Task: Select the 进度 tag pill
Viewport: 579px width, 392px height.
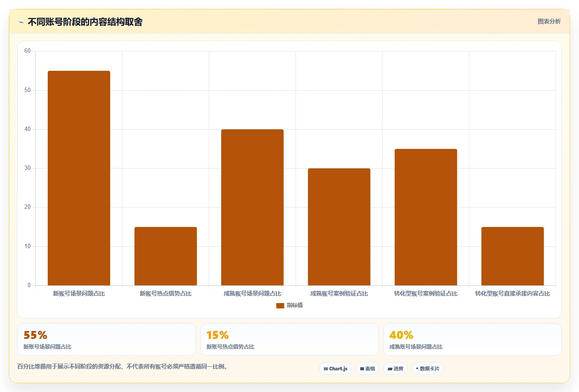Action: [x=395, y=369]
